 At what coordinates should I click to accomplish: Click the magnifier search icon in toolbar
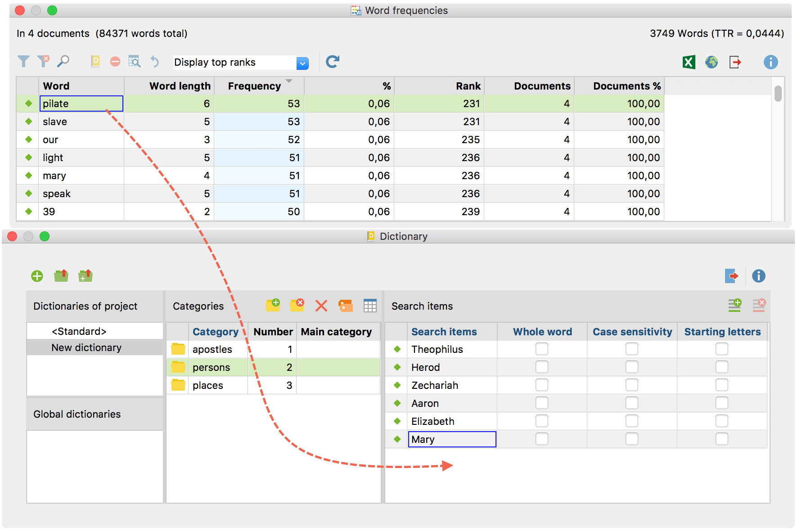(x=63, y=61)
